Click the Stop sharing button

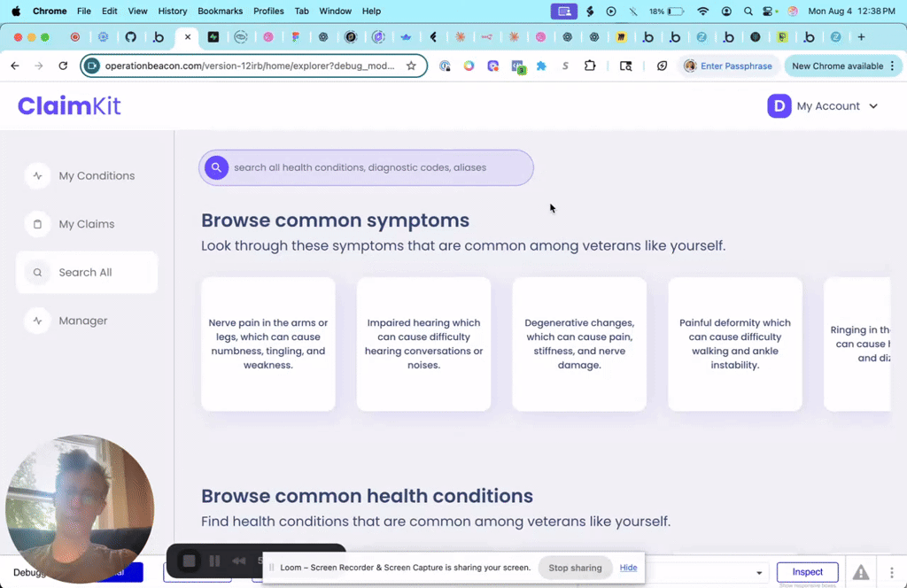tap(575, 568)
